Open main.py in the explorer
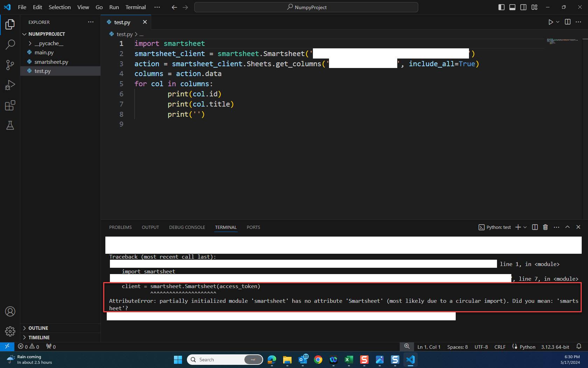Image resolution: width=588 pixels, height=368 pixels. [60, 53]
